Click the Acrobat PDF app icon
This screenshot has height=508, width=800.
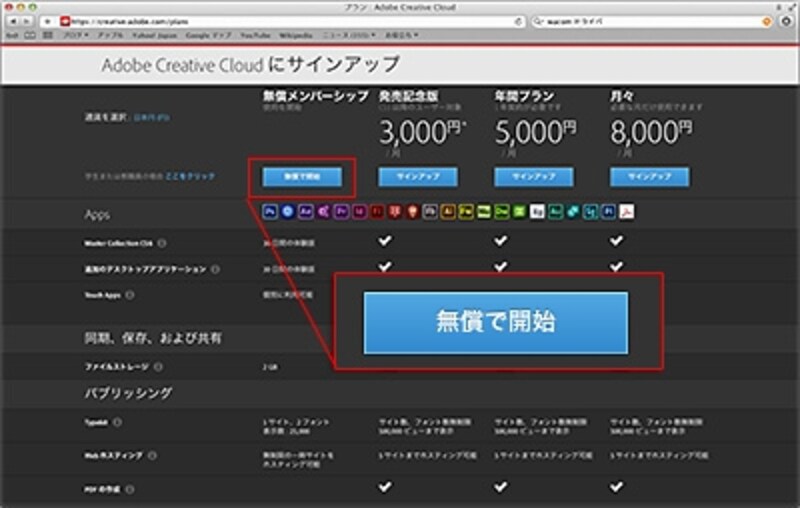point(627,211)
